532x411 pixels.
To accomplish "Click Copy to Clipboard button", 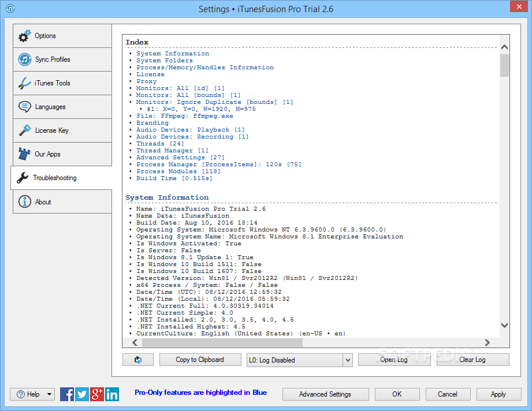I will pyautogui.click(x=200, y=360).
